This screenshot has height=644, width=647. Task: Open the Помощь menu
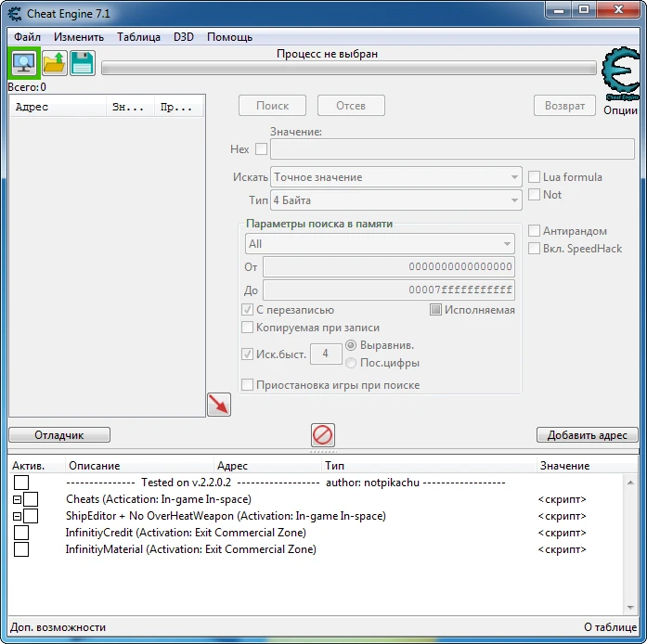pyautogui.click(x=229, y=37)
